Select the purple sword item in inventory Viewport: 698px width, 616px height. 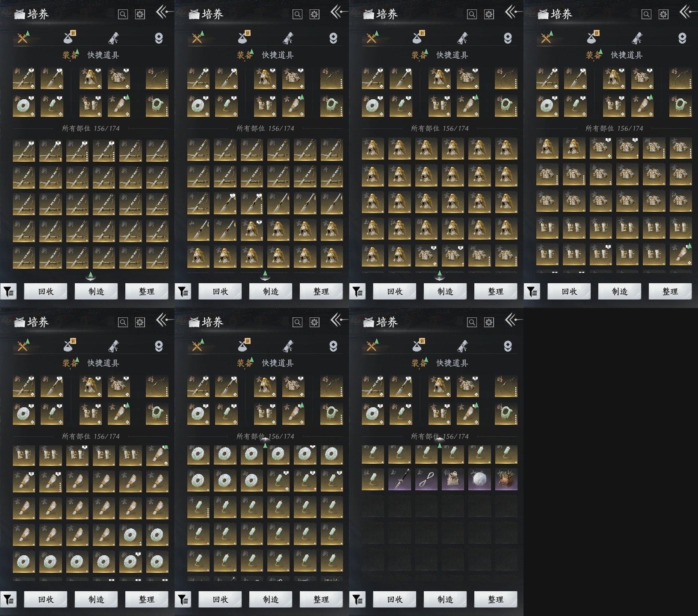(x=399, y=479)
